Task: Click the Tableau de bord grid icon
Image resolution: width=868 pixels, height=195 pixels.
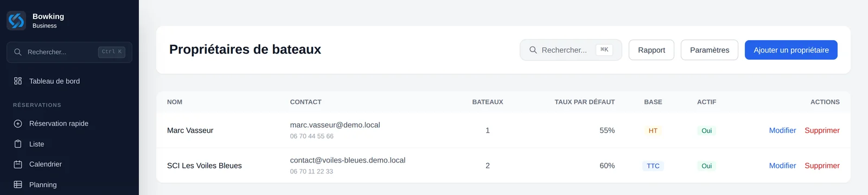Action: pyautogui.click(x=18, y=81)
